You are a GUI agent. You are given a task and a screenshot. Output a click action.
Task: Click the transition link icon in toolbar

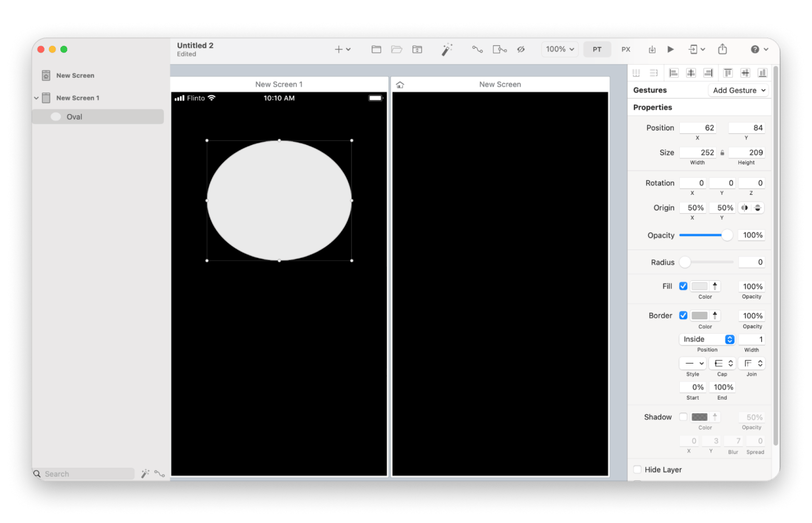point(477,49)
